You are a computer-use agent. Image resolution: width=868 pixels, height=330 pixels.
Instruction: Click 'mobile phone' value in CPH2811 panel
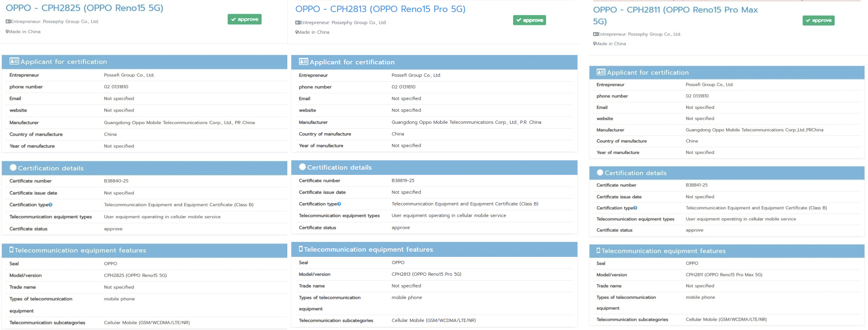tap(700, 297)
